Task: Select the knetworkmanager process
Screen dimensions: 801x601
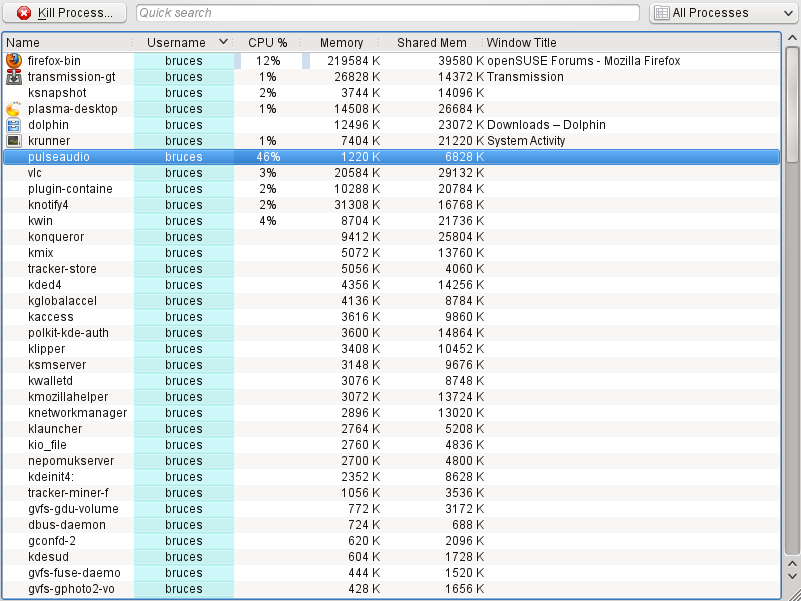Action: pyautogui.click(x=77, y=413)
